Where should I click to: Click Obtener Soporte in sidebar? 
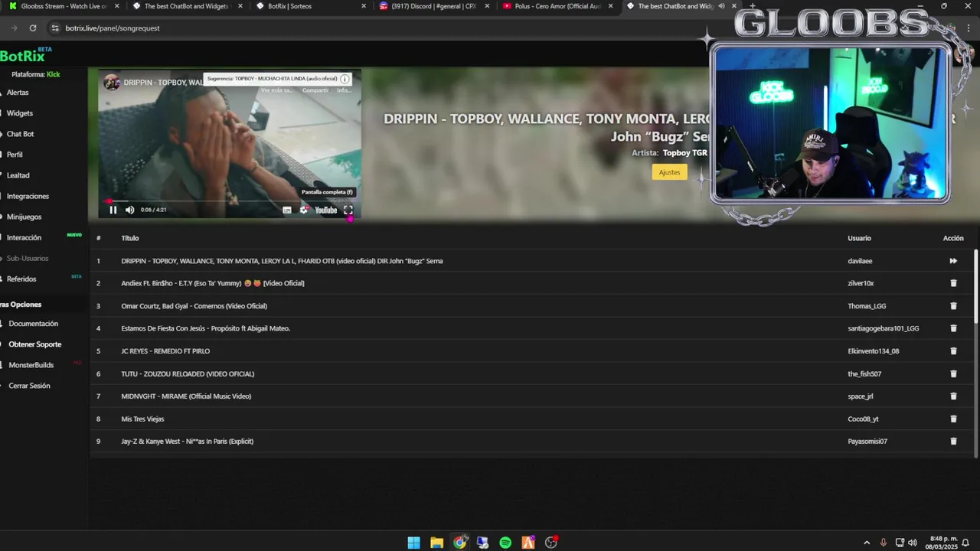[x=34, y=344]
